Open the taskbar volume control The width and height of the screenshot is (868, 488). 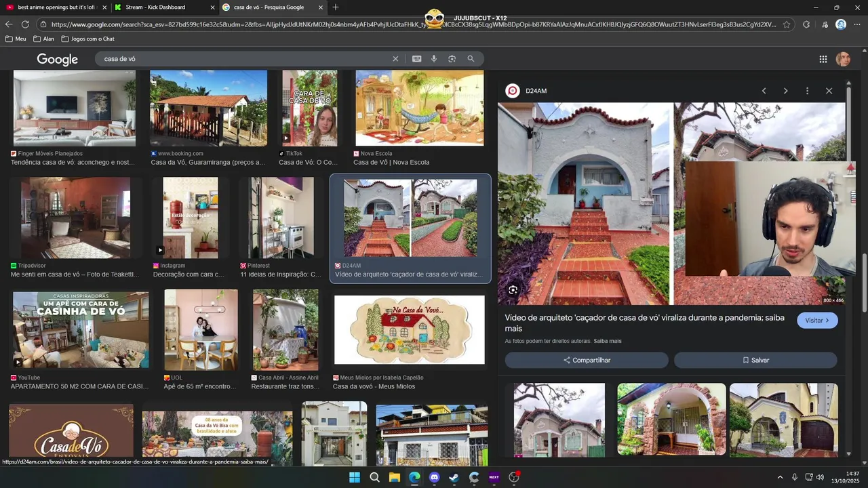[x=820, y=477]
